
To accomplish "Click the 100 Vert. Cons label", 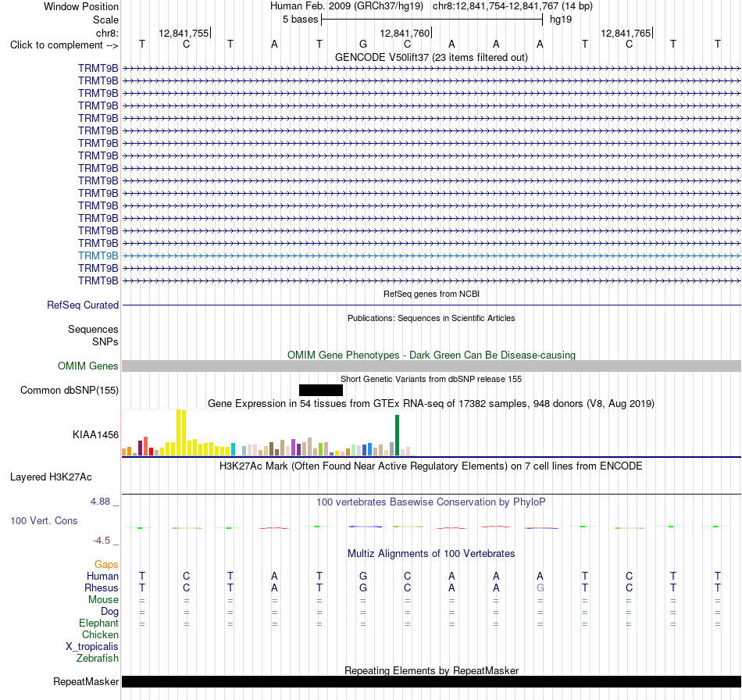I will 44,520.
